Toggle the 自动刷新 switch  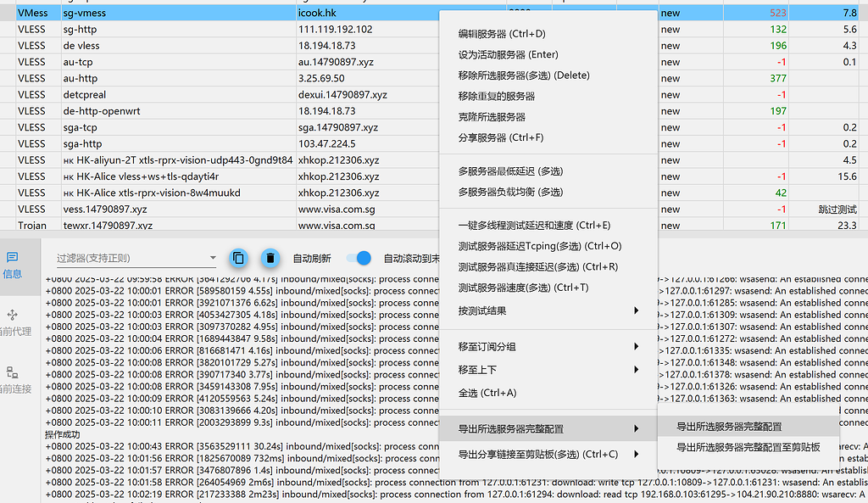359,258
